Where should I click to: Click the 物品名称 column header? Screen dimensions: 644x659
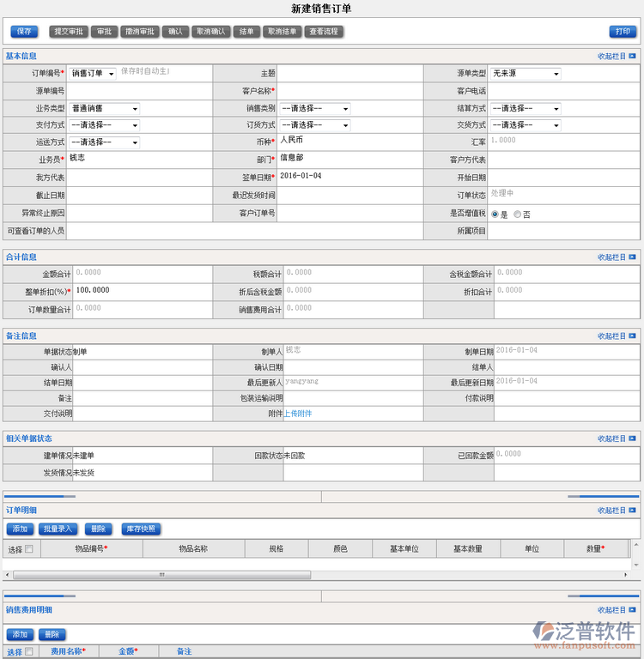click(193, 548)
